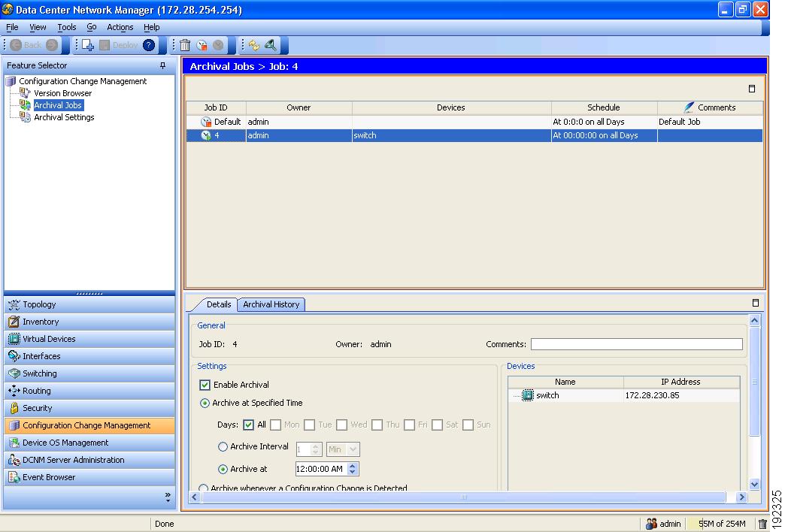785x532 pixels.
Task: Switch to the Archival History tab
Action: [x=271, y=304]
